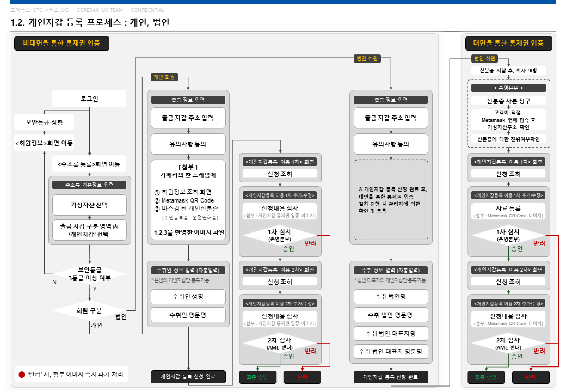Click the red dot legend marker
This screenshot has width=566, height=392.
[22, 375]
